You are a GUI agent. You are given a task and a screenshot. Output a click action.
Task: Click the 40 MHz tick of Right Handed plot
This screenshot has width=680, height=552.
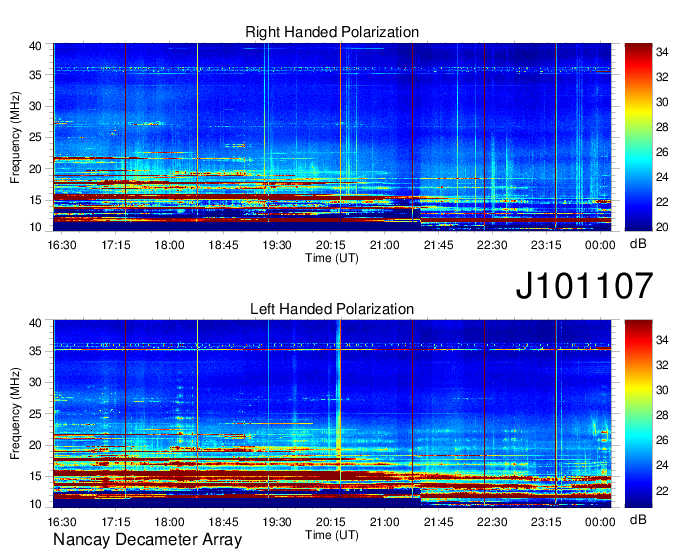click(x=35, y=46)
